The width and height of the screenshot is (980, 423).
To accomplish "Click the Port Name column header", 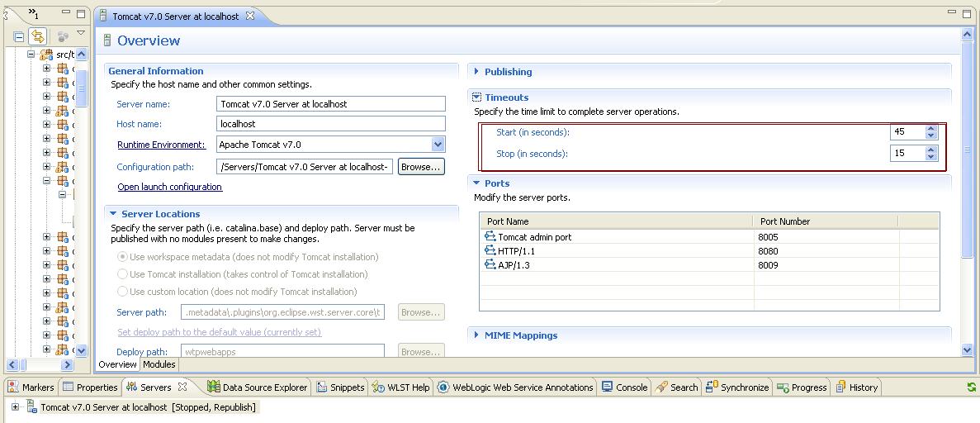I will [617, 221].
